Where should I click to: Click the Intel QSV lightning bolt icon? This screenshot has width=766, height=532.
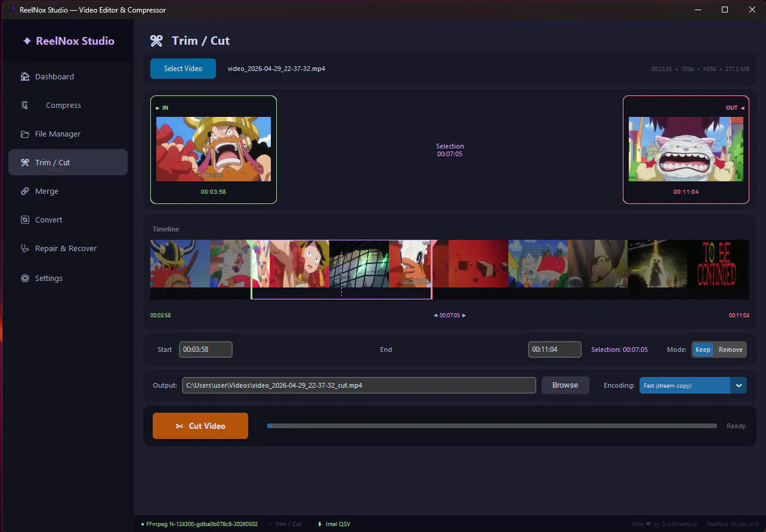point(320,524)
